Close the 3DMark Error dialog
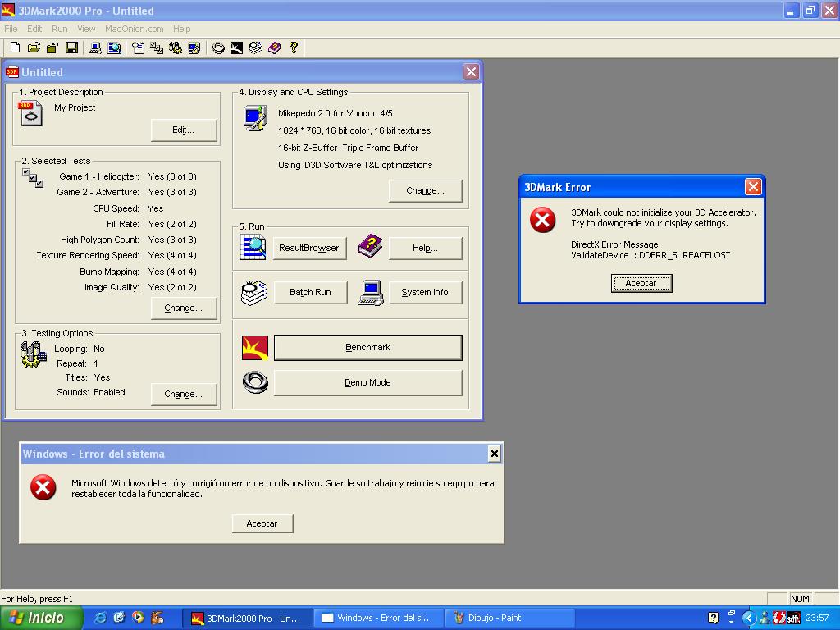 pos(753,186)
